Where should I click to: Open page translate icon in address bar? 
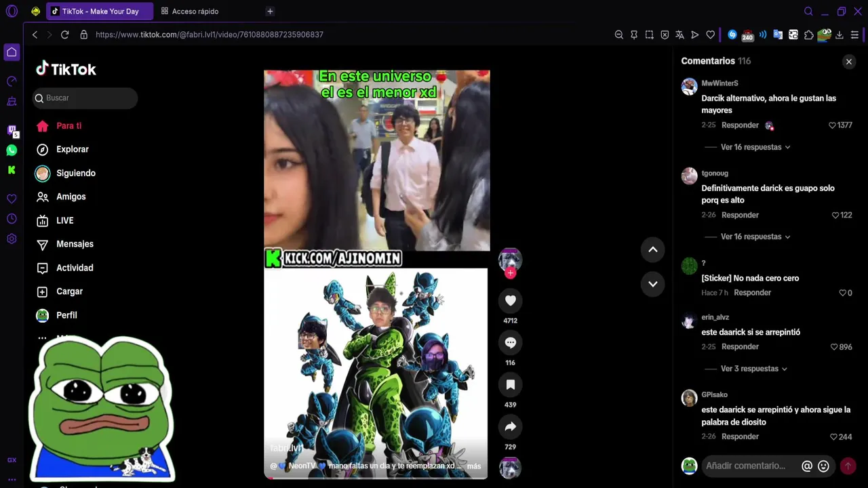(679, 35)
